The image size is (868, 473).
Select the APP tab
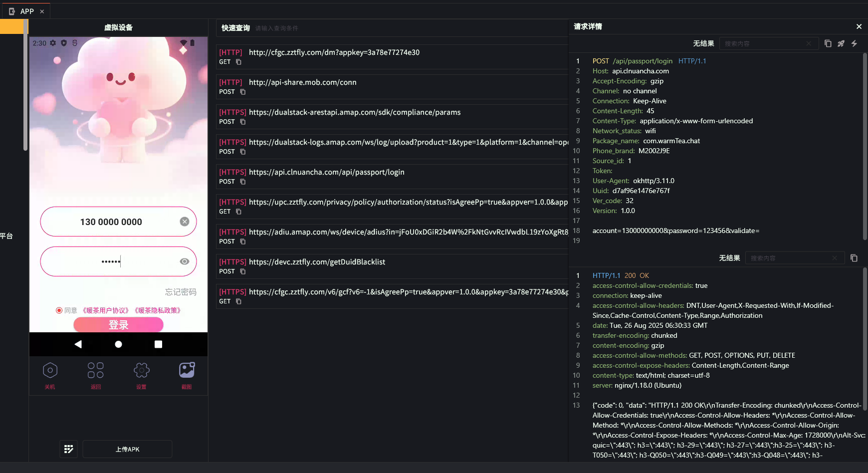tap(26, 11)
